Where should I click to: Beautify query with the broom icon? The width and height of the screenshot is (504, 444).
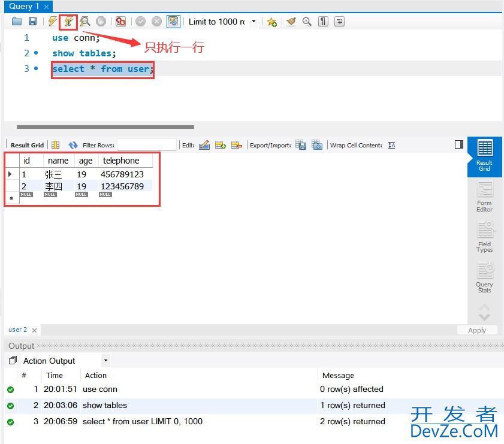(x=291, y=22)
